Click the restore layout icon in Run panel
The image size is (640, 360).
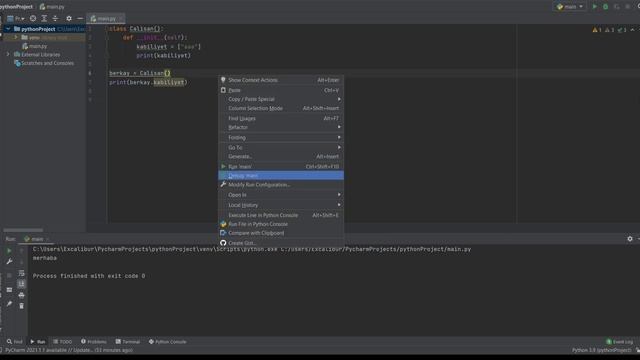[9, 290]
